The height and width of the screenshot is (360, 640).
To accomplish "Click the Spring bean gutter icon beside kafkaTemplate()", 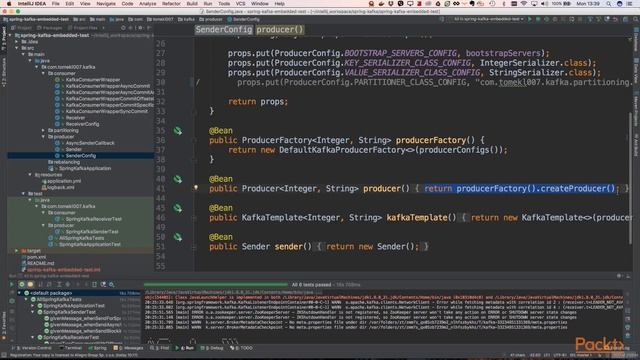I will 178,208.
